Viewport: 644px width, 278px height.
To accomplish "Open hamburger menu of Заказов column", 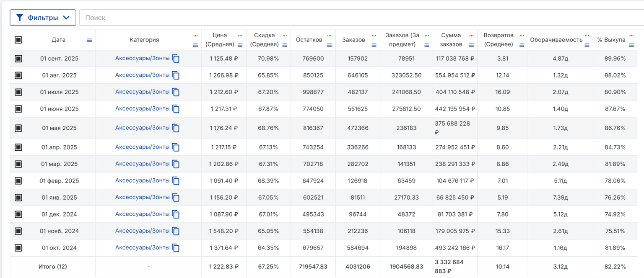I will click(x=374, y=45).
